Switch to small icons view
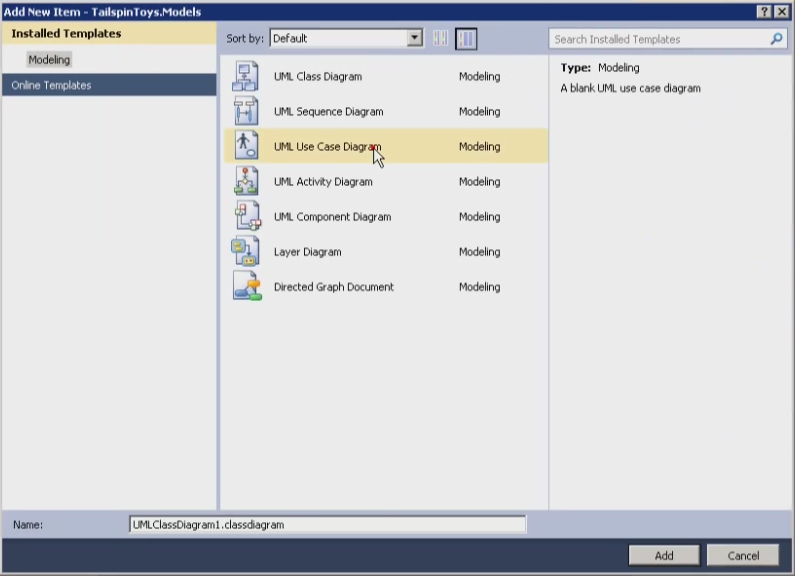 click(440, 39)
